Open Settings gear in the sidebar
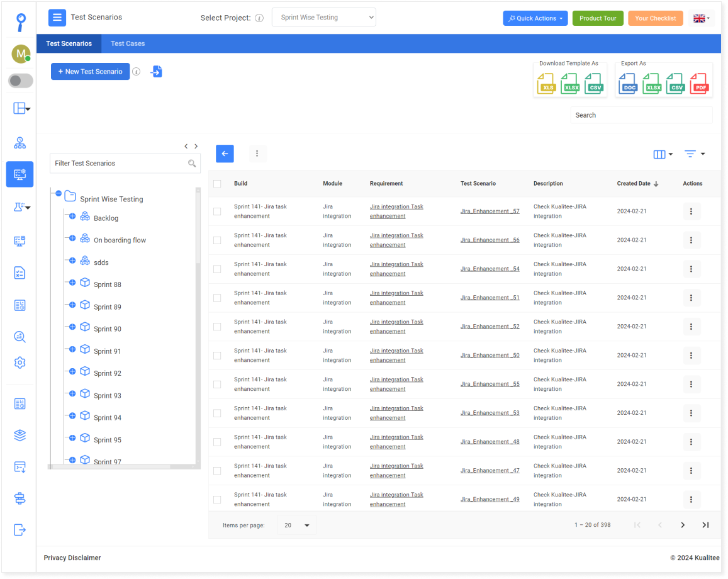Image resolution: width=728 pixels, height=579 pixels. pyautogui.click(x=20, y=363)
